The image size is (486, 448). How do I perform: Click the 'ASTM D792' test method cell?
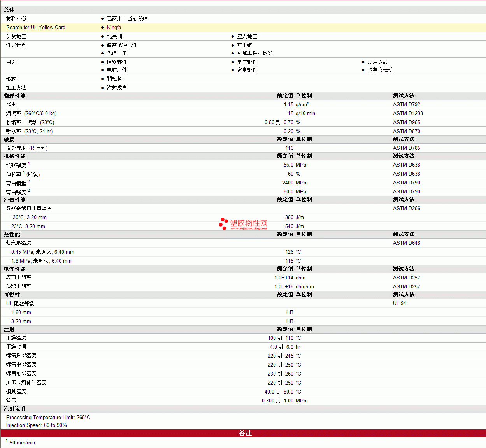(406, 104)
